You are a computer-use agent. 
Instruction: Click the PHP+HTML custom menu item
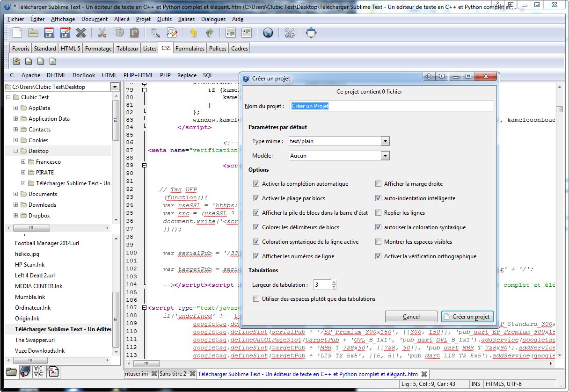[139, 75]
